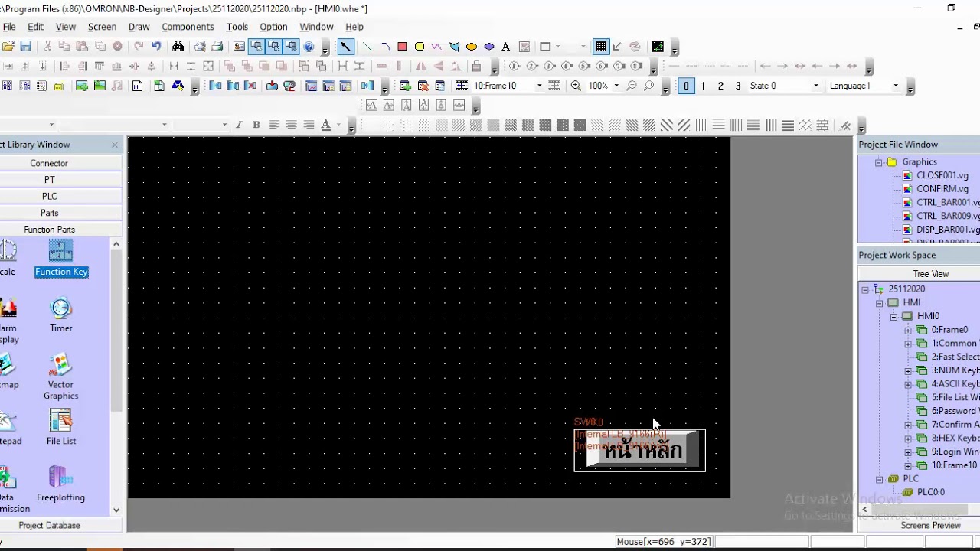This screenshot has width=980, height=551.
Task: Open the Draw menu
Action: pos(139,27)
